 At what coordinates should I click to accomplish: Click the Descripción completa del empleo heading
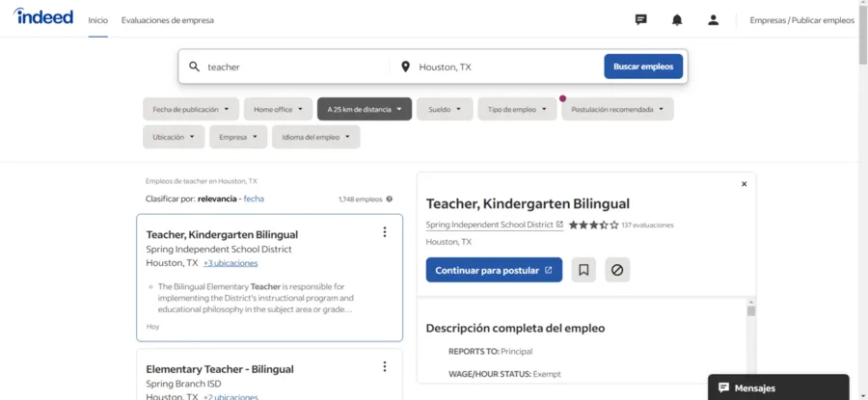[x=515, y=328]
